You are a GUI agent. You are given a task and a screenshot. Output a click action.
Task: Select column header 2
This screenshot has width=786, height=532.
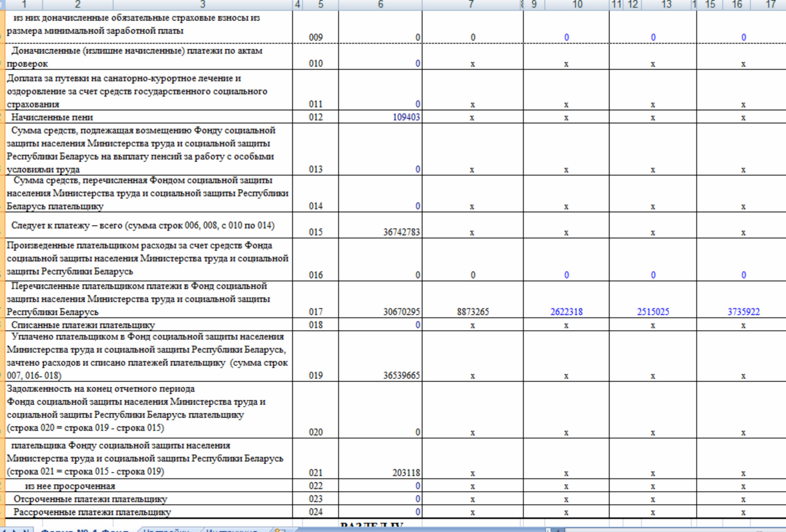click(78, 5)
